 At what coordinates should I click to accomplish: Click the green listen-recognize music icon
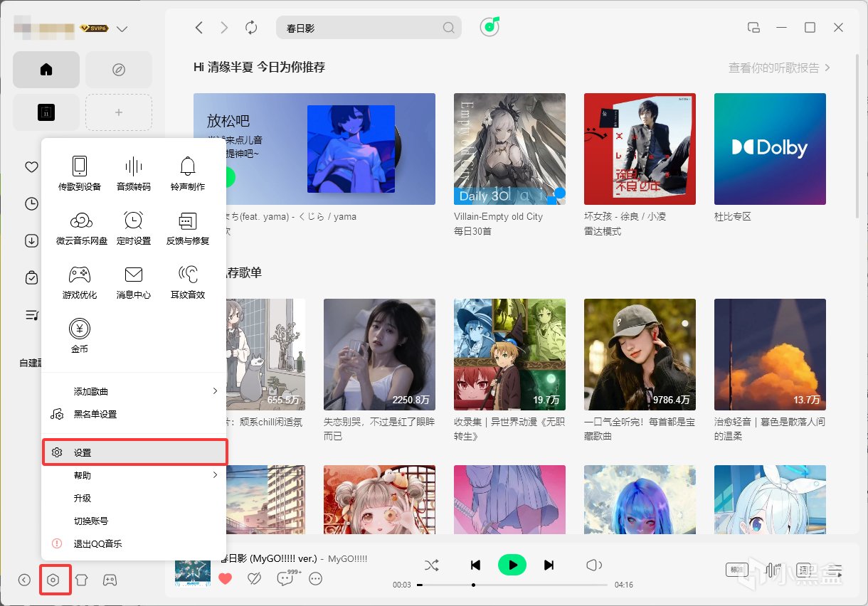489,27
